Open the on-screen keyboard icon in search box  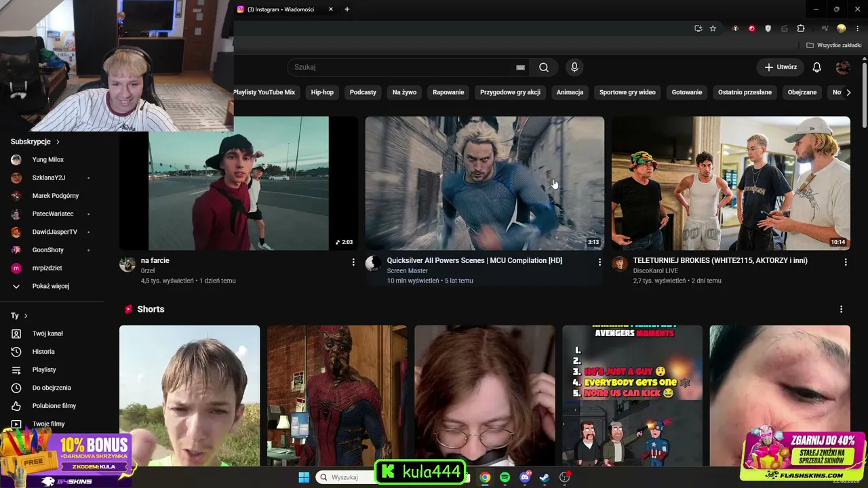pos(520,67)
